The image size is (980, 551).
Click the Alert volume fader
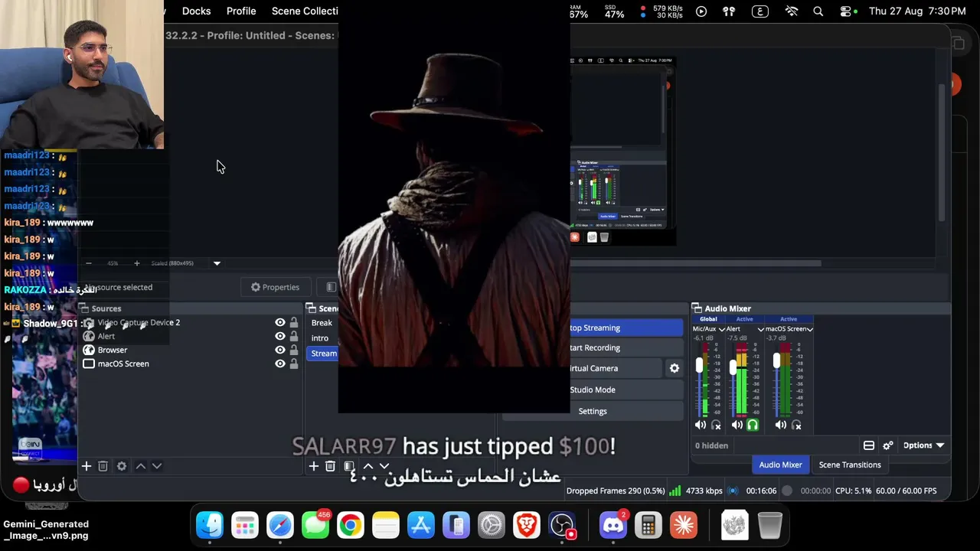[733, 368]
